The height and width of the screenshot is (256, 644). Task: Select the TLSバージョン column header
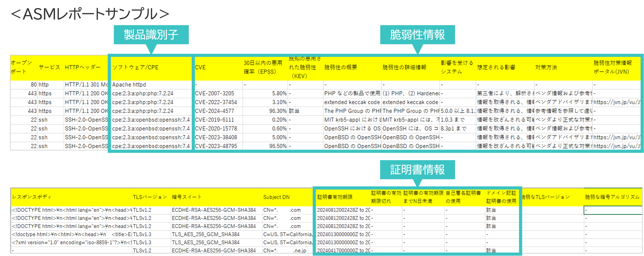pyautogui.click(x=150, y=197)
